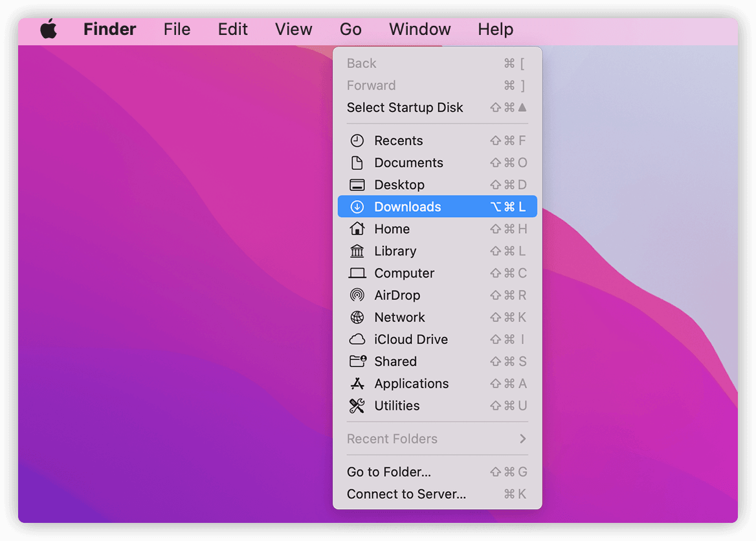
Task: Click the Utilities tools icon
Action: click(357, 406)
